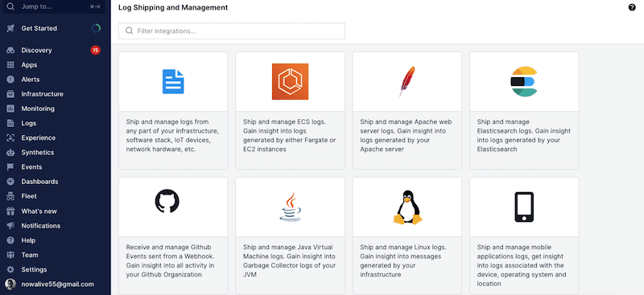Open Notifications in the sidebar
Screen dimensions: 644x295
(41, 226)
